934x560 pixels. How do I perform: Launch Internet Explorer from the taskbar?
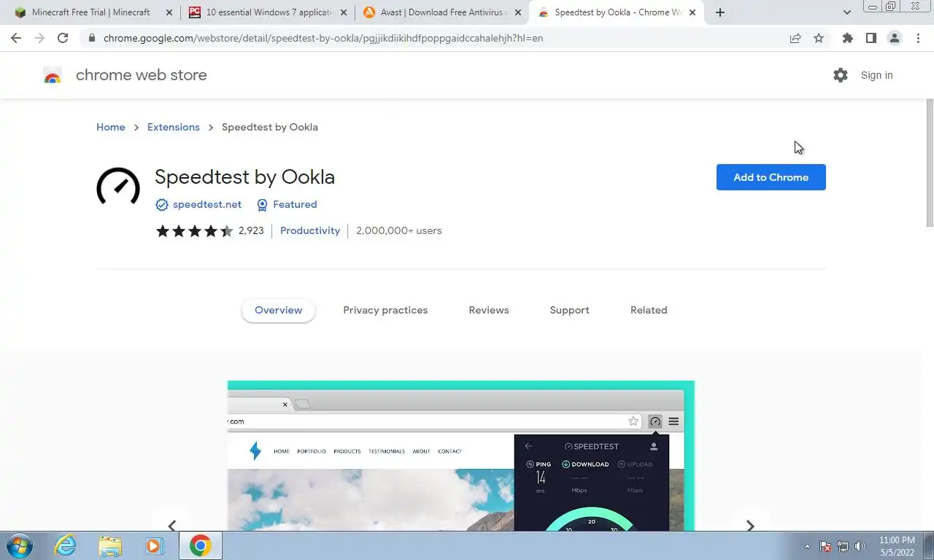pos(66,545)
